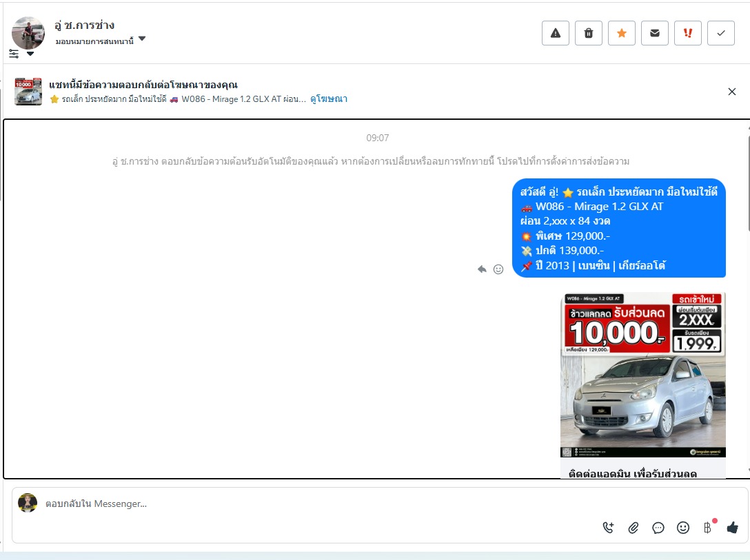
Task: Open emoji picker in composer
Action: coord(683,528)
